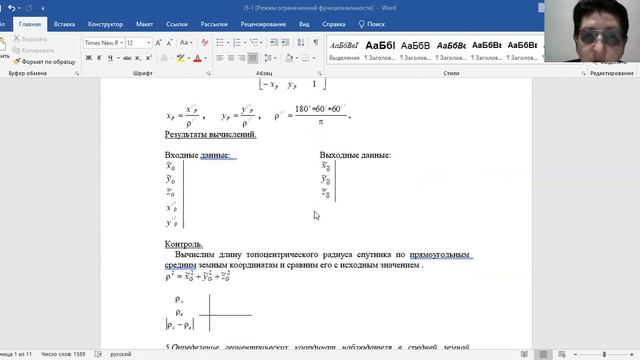This screenshot has width=640, height=360.
Task: Open the Рассылки ribbon tab
Action: pos(214,24)
